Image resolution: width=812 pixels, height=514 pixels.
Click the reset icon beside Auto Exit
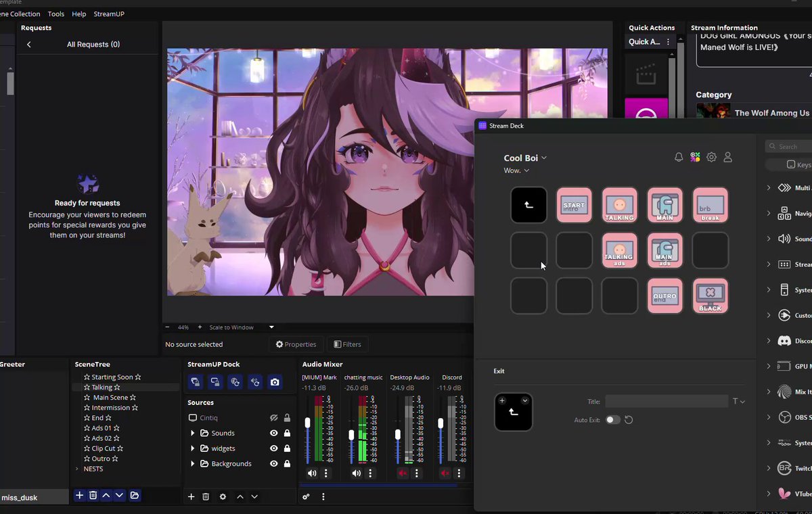629,420
